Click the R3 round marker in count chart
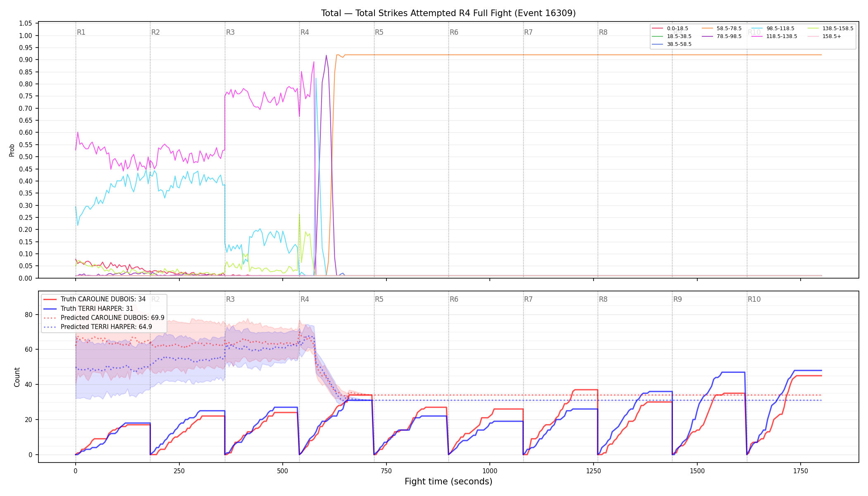Screen dimensions: 868x496 pyautogui.click(x=230, y=299)
